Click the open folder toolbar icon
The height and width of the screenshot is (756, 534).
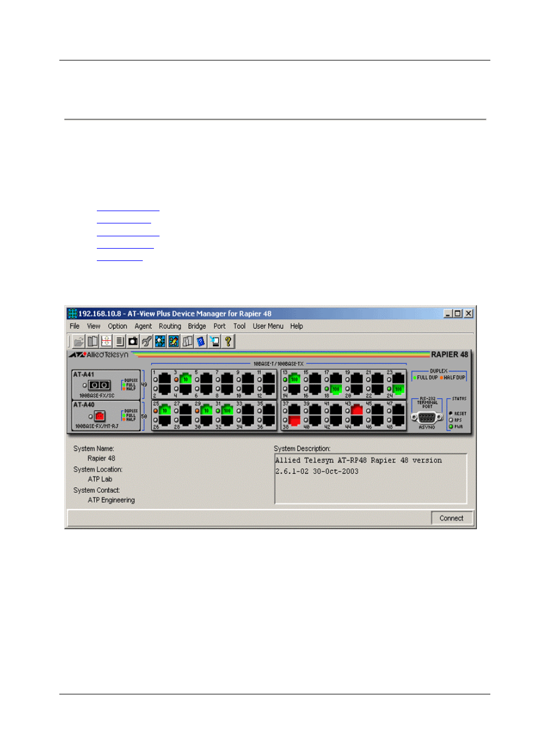pyautogui.click(x=79, y=341)
